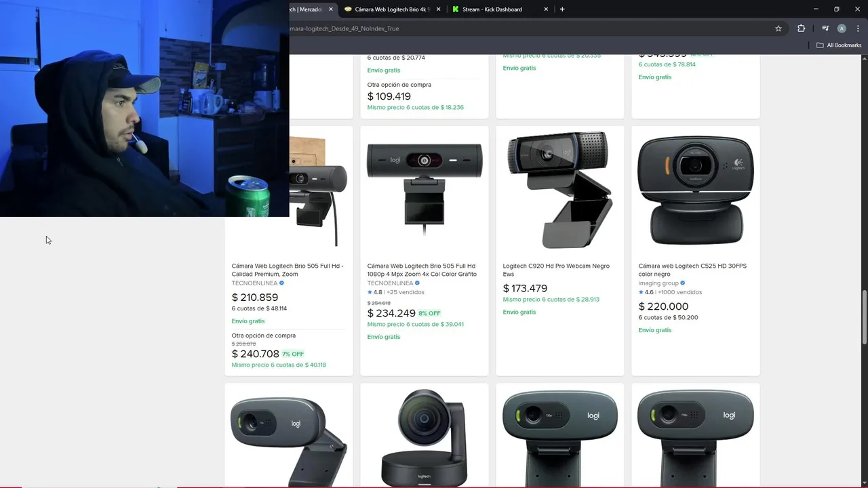
Task: Click the $ 240.708 other purchase option price
Action: 256,354
